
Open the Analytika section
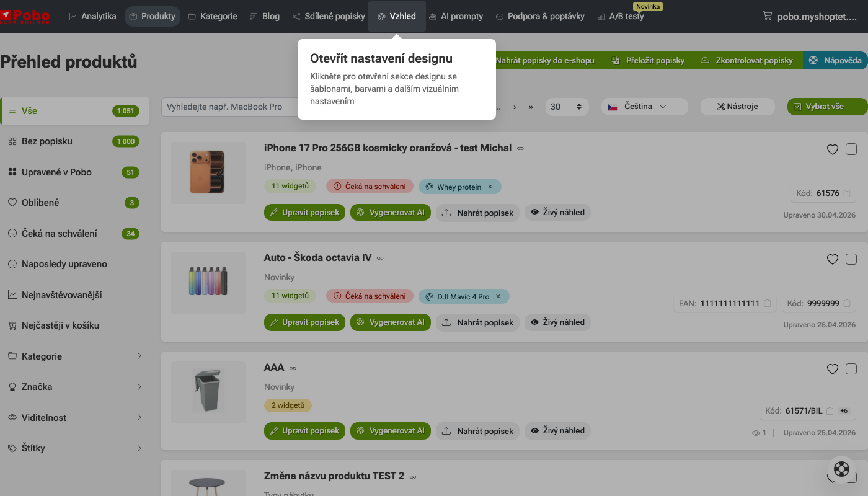pyautogui.click(x=92, y=17)
